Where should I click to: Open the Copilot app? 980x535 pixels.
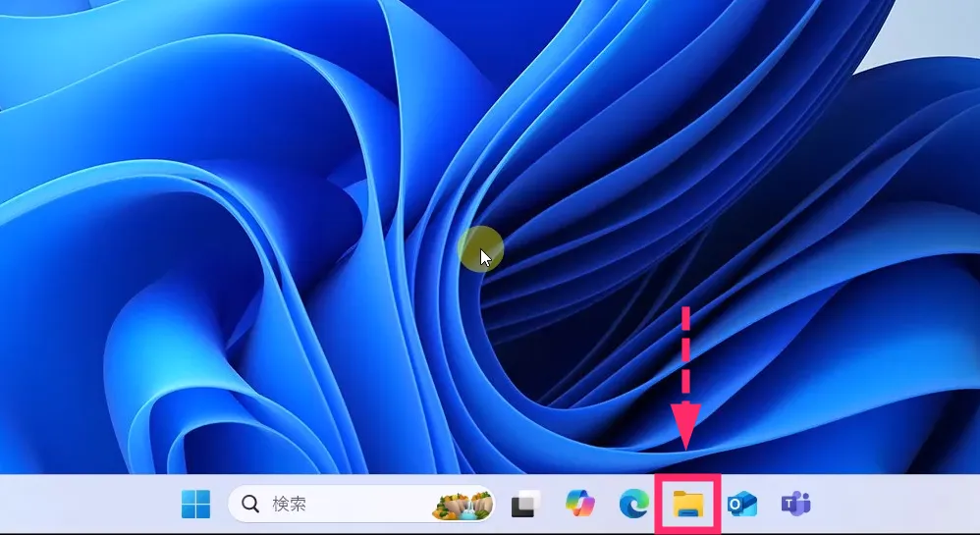click(580, 505)
